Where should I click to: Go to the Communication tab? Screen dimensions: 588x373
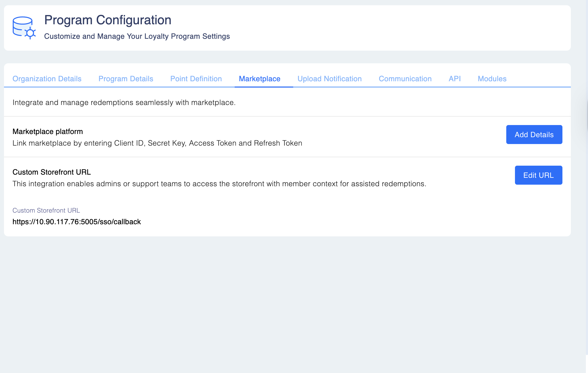pos(405,79)
